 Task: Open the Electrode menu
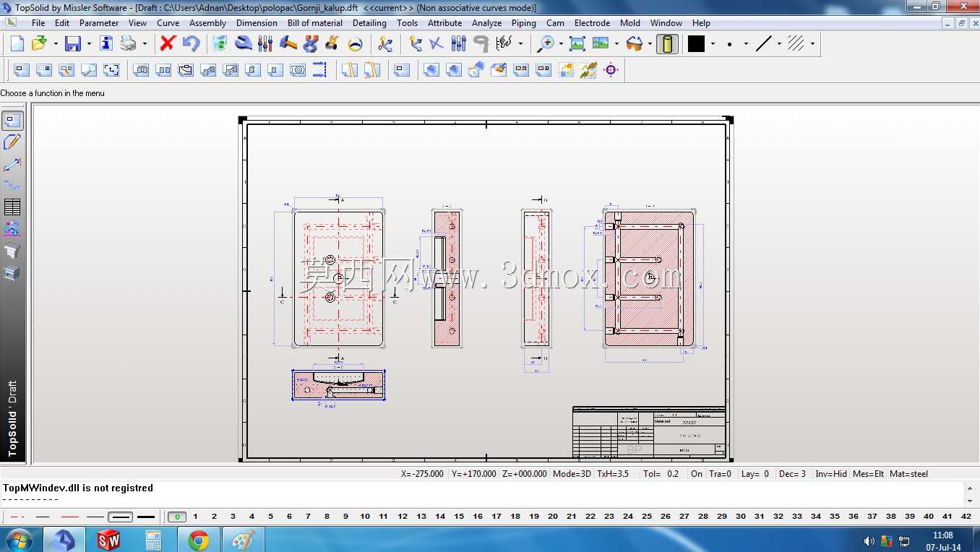(x=592, y=23)
